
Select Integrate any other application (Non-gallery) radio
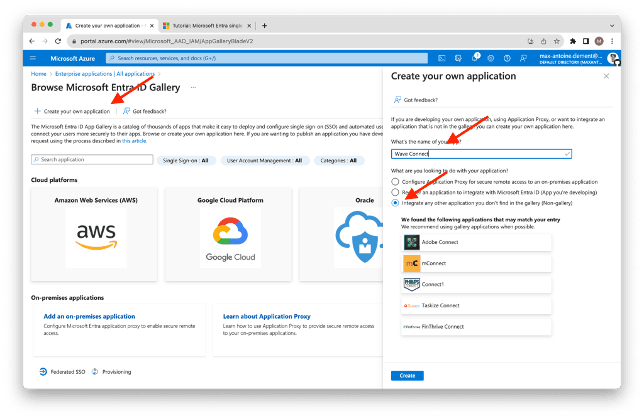(395, 203)
